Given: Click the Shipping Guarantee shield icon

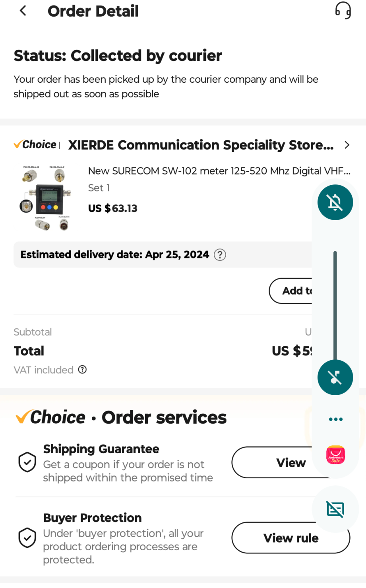Looking at the screenshot, I should click(x=27, y=462).
